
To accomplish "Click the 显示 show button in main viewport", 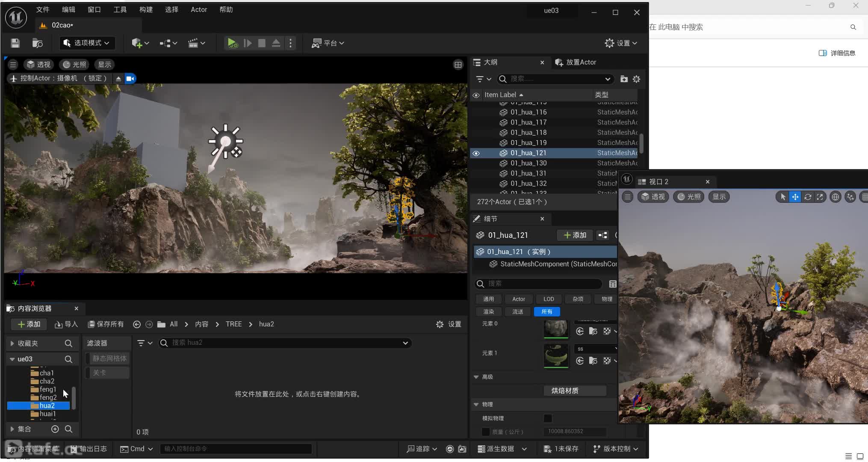I will click(x=104, y=65).
